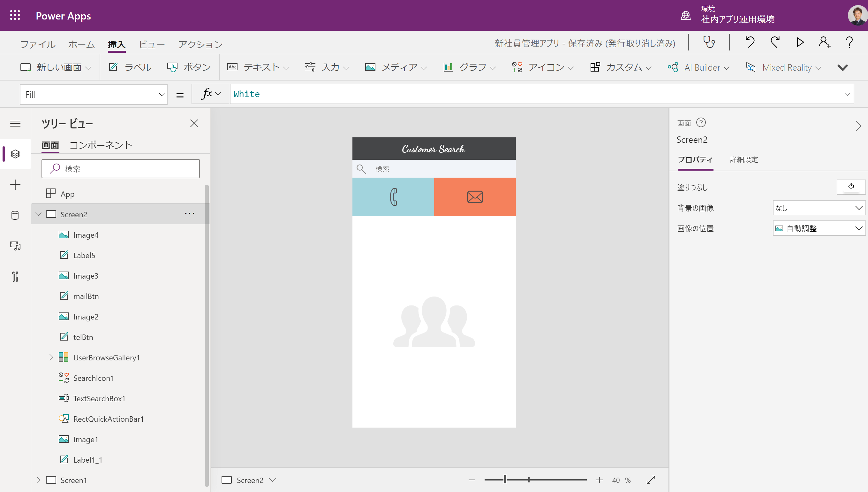The image size is (868, 492).
Task: Open the fill color picker bucket
Action: 851,187
